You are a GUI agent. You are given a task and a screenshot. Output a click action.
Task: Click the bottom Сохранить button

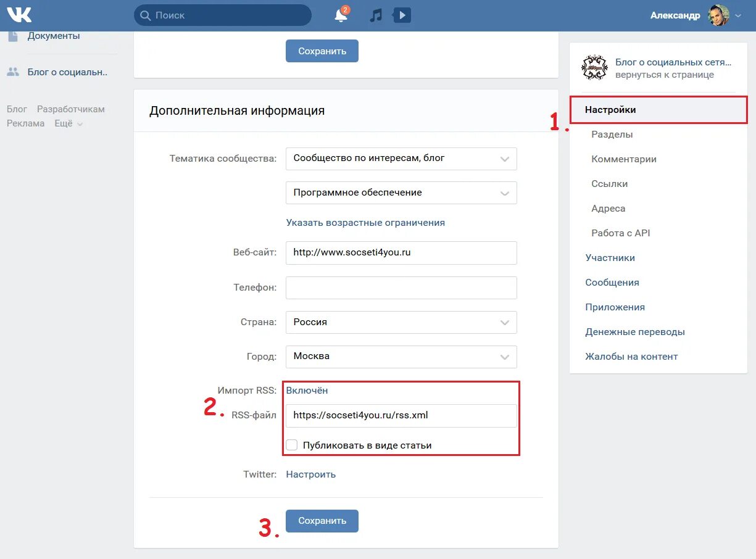[x=322, y=521]
